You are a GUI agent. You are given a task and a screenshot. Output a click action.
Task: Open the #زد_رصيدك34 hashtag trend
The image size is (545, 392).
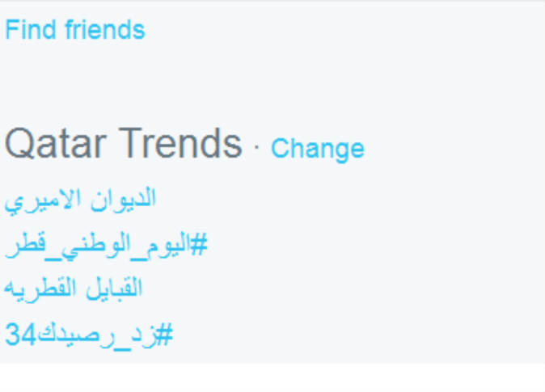coord(89,334)
